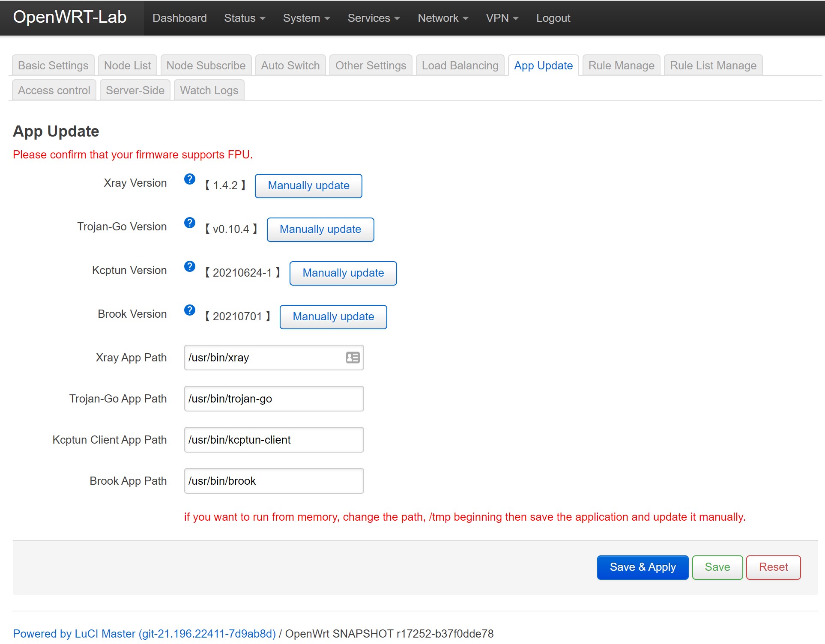Click the Trojan-Go Version help icon
The width and height of the screenshot is (825, 644).
tap(189, 223)
